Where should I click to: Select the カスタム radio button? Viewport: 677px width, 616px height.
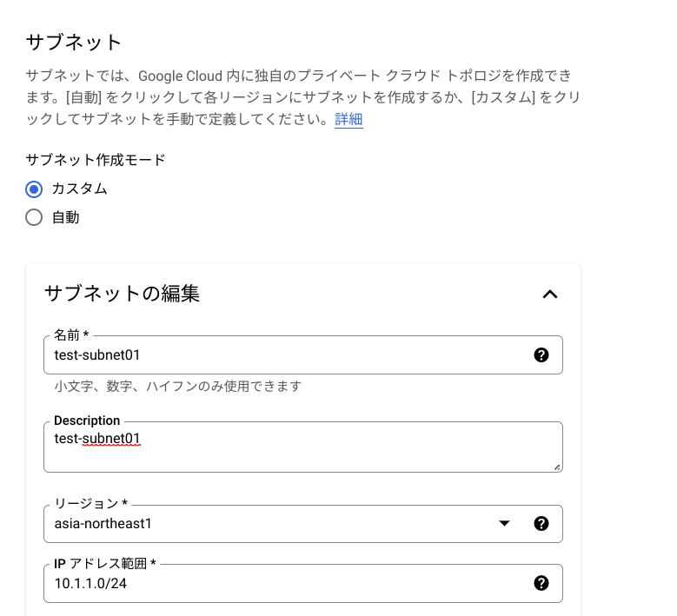[x=34, y=189]
